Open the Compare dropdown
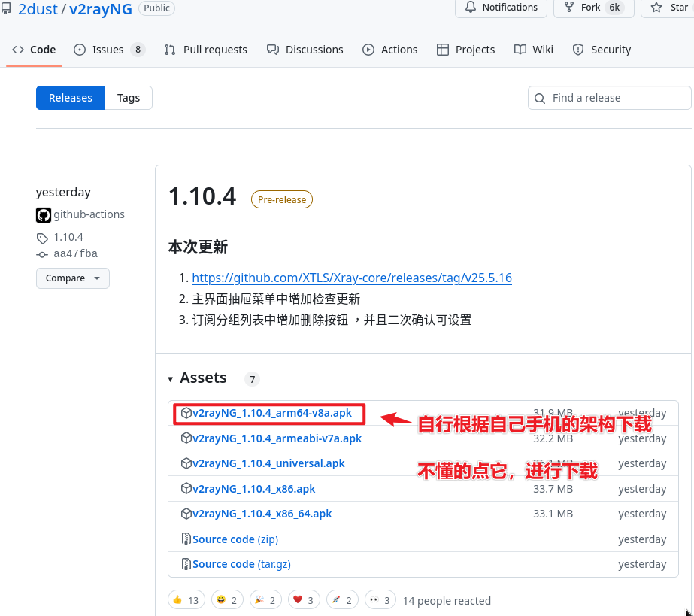 click(x=72, y=278)
